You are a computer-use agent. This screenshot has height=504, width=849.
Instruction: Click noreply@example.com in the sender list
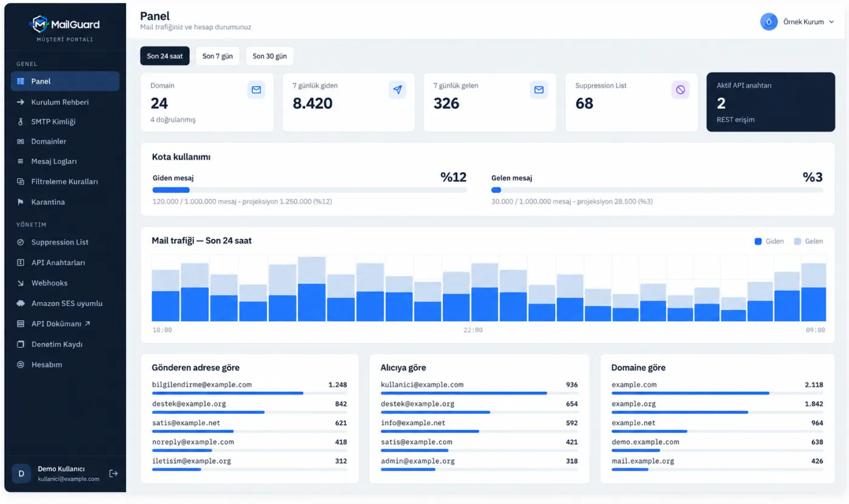coord(193,442)
